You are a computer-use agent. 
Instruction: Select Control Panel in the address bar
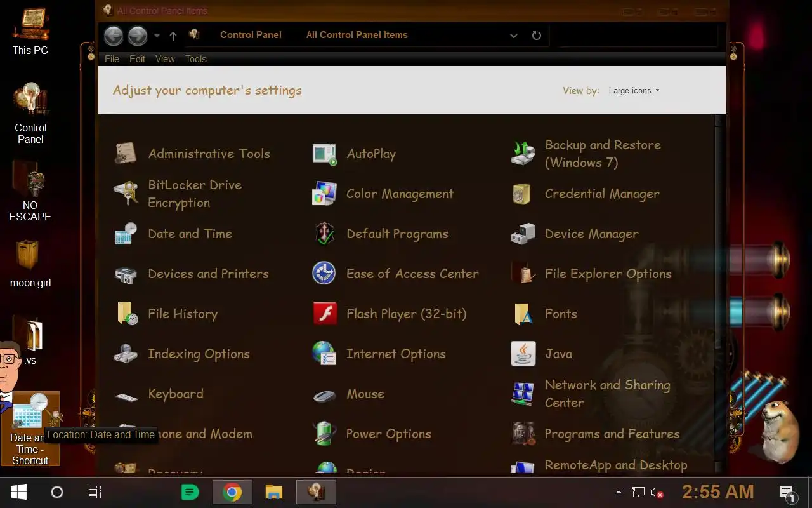(x=251, y=35)
